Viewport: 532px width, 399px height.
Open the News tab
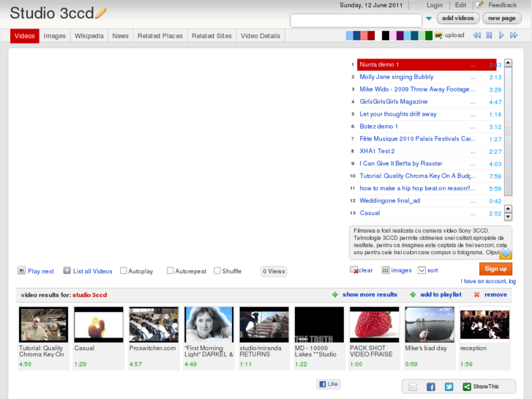coord(121,36)
